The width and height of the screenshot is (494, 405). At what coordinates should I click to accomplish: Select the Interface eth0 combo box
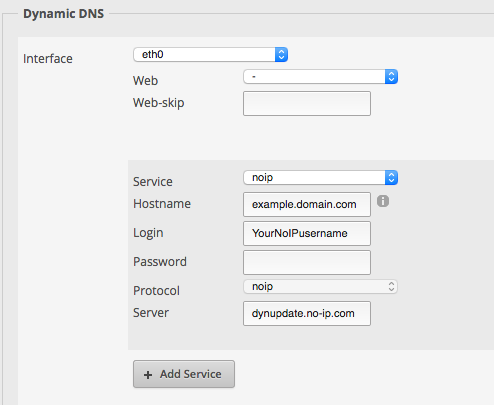point(210,54)
